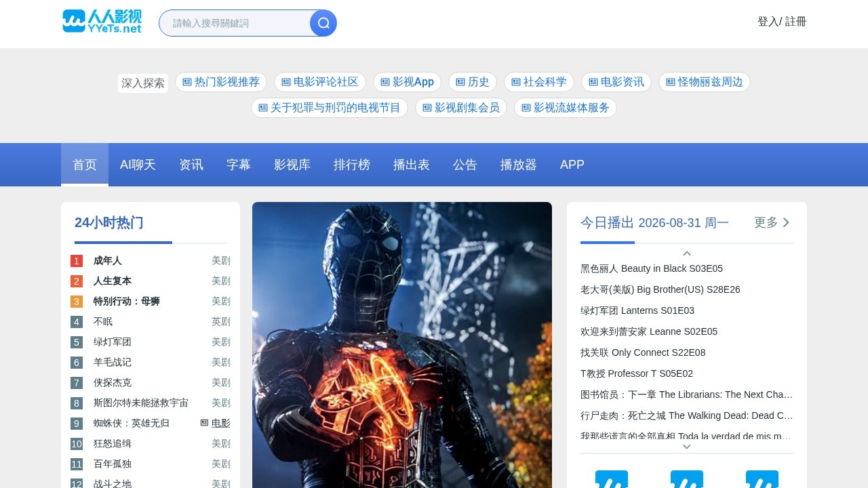
Task: Select the APP navigation tab
Action: pos(572,165)
